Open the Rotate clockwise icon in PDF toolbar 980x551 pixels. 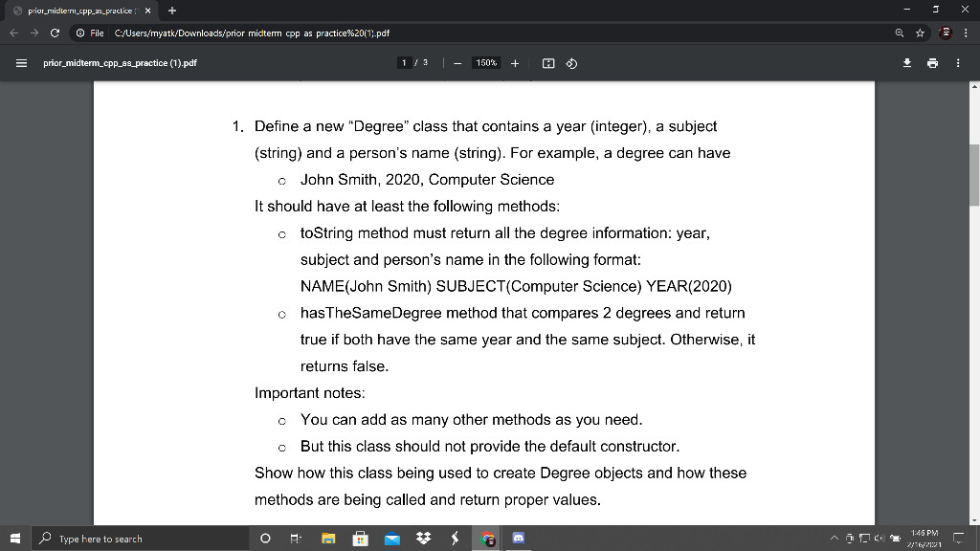571,64
